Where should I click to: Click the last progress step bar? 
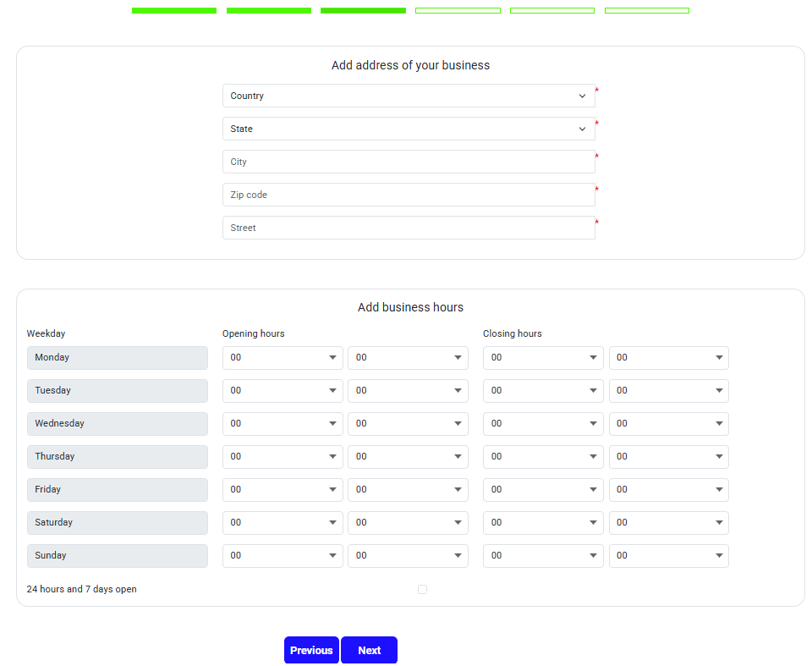pos(646,10)
